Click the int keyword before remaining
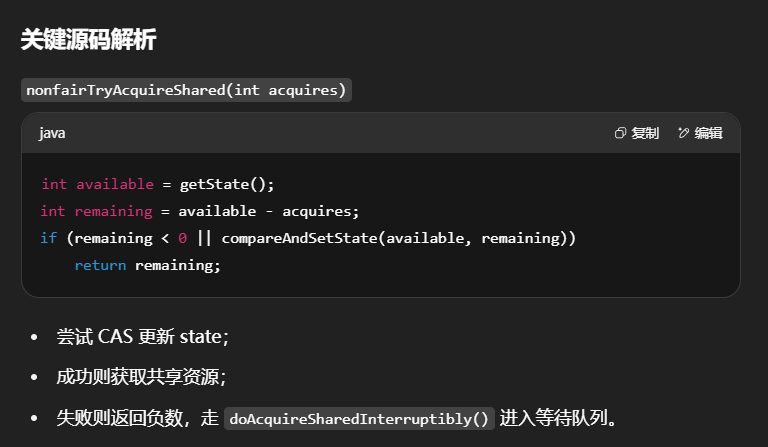The width and height of the screenshot is (768, 447). pyautogui.click(x=52, y=211)
